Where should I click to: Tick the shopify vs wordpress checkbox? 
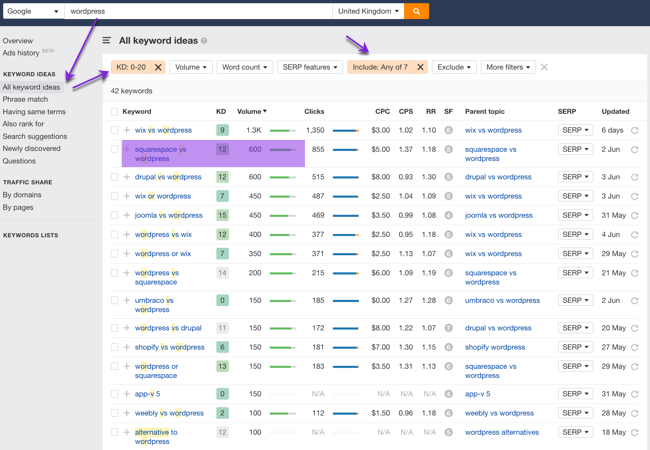point(114,347)
